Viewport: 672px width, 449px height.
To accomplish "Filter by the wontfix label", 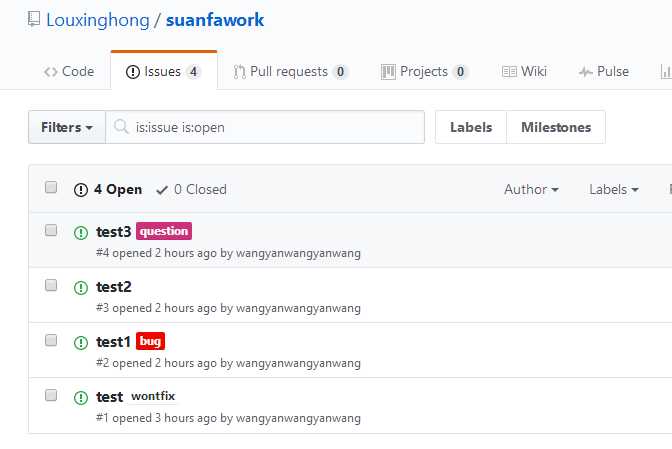I will (x=153, y=396).
